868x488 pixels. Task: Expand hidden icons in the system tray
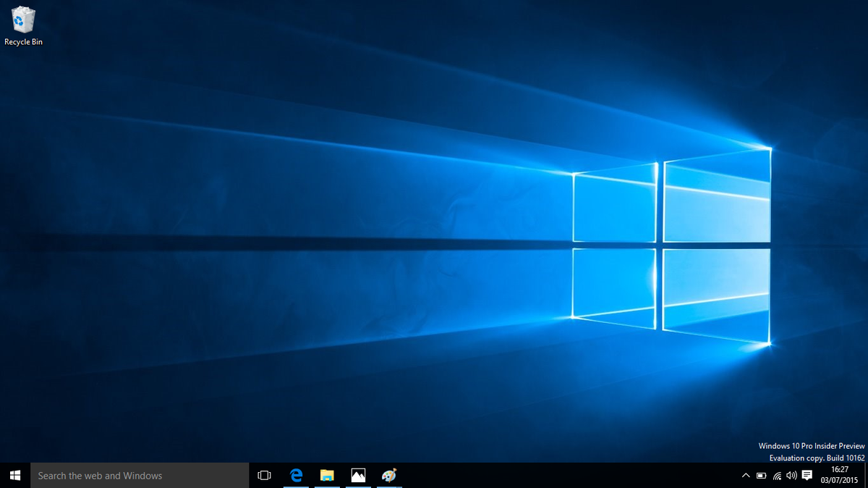tap(745, 476)
